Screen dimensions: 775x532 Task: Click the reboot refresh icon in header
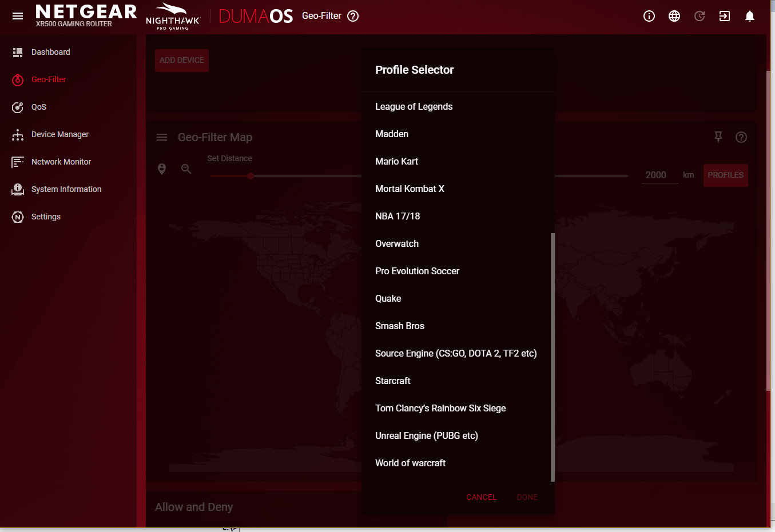click(700, 16)
